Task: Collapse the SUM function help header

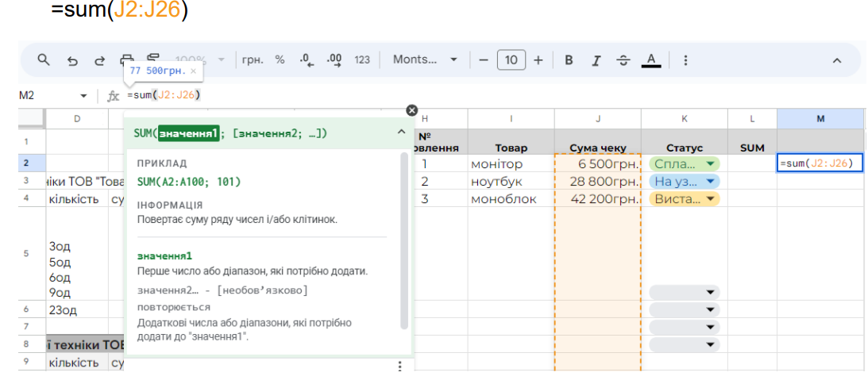Action: (x=401, y=133)
